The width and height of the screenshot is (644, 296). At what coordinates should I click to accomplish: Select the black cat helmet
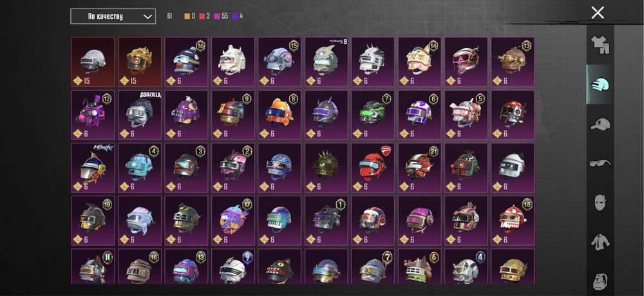click(x=279, y=266)
